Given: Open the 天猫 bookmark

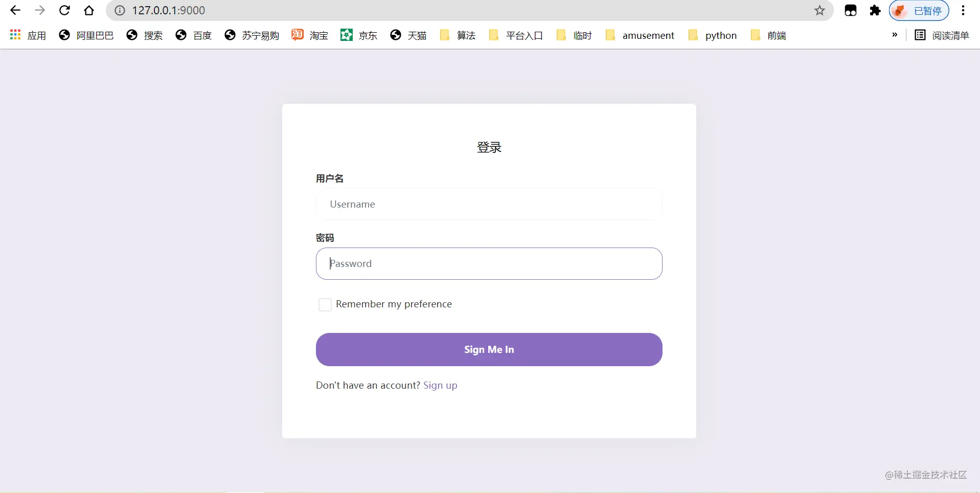Looking at the screenshot, I should [x=408, y=35].
